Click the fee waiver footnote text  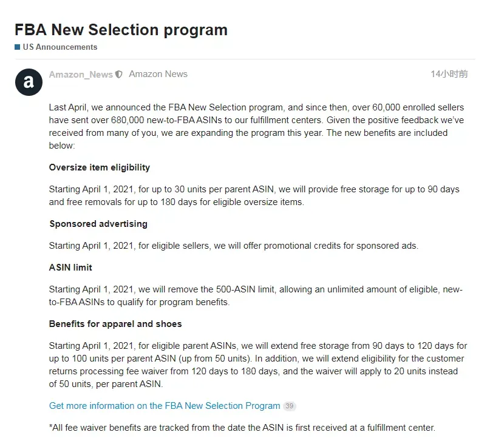[x=242, y=428]
